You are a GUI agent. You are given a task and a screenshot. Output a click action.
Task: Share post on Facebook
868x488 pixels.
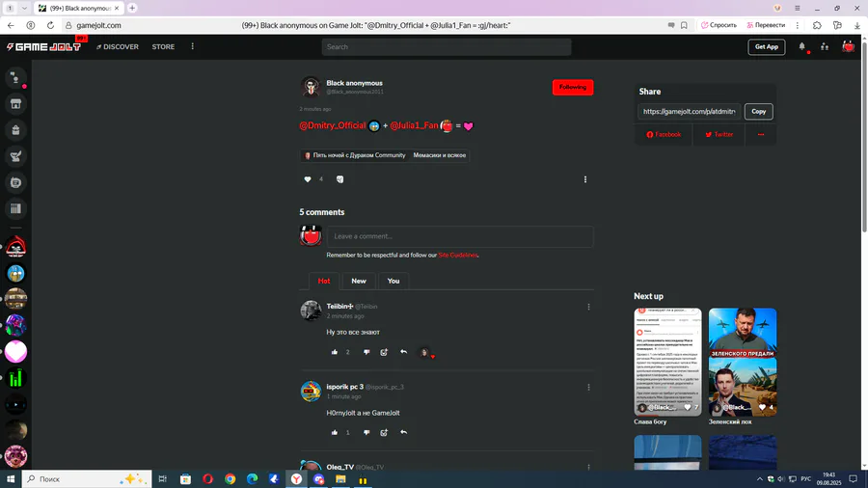pos(664,134)
